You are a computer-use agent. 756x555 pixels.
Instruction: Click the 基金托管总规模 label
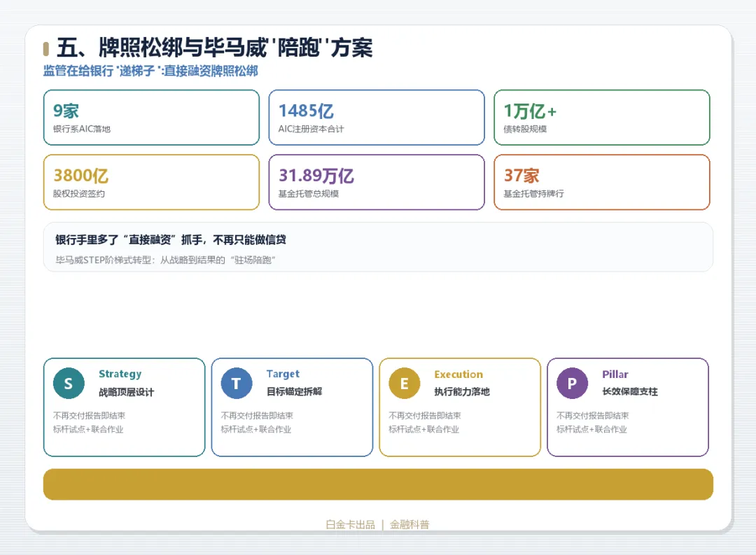pyautogui.click(x=309, y=194)
